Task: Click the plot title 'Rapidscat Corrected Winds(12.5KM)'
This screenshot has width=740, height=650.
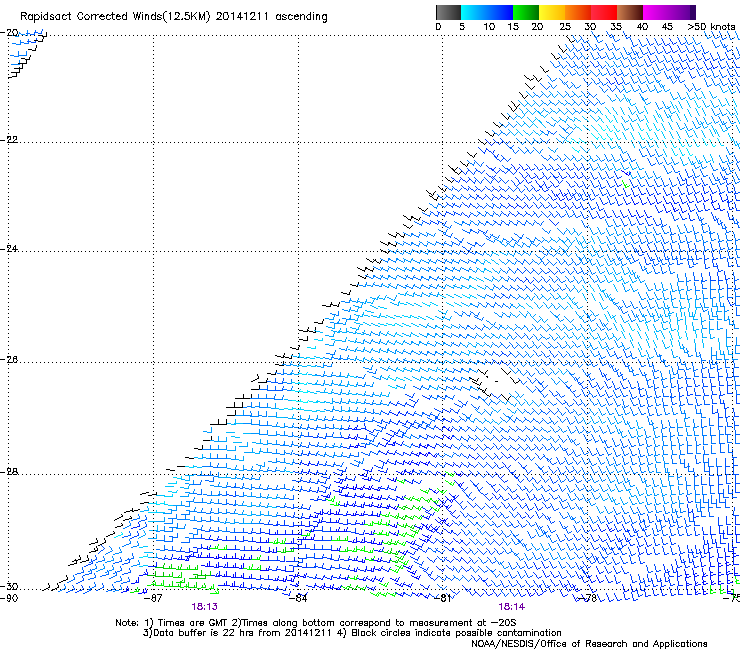Action: click(115, 17)
